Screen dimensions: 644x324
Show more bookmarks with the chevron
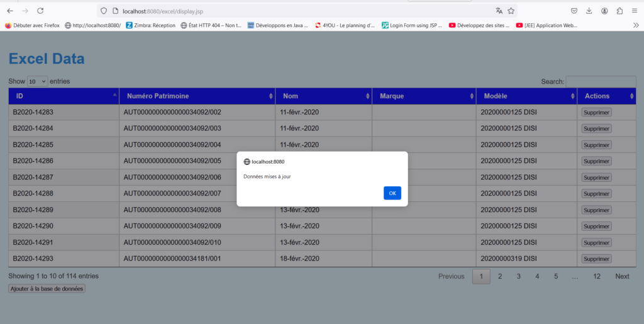pos(635,25)
